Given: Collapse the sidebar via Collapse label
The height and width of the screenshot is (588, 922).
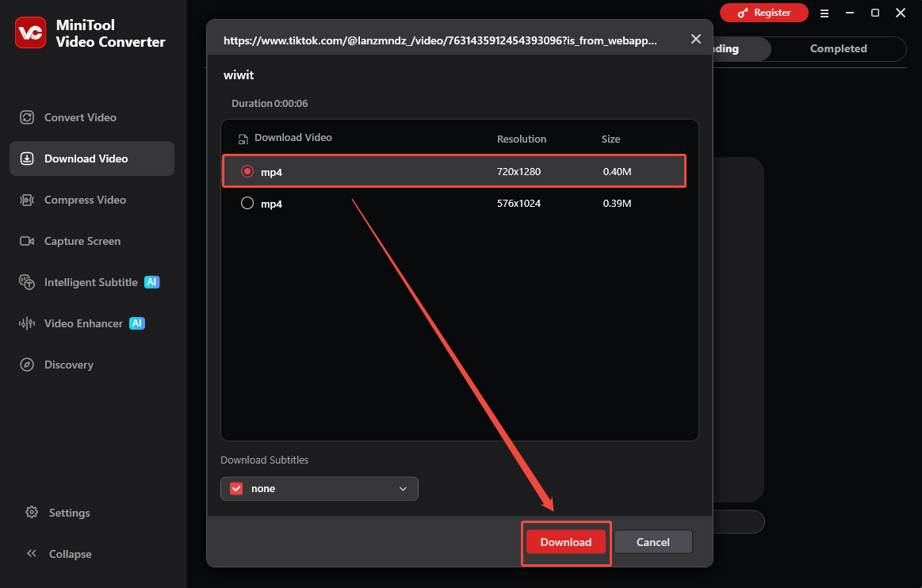Looking at the screenshot, I should click(70, 554).
